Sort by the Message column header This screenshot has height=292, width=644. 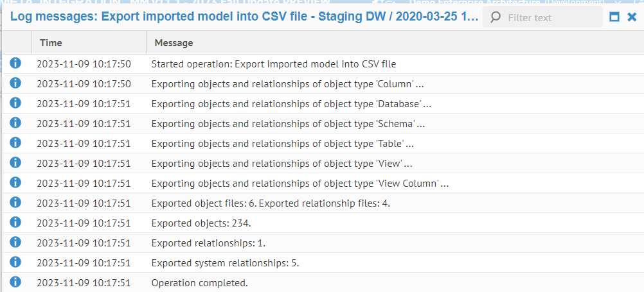click(174, 43)
